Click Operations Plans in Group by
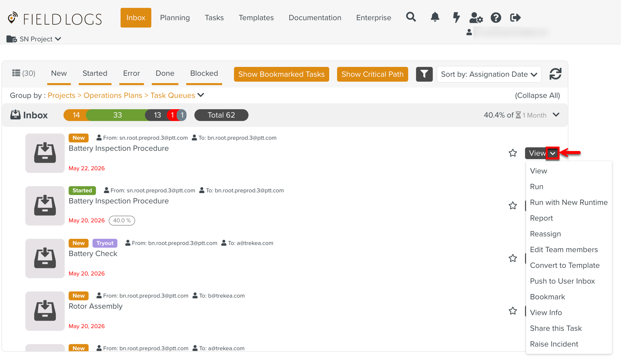Screen dimensions: 621x364 click(x=113, y=95)
